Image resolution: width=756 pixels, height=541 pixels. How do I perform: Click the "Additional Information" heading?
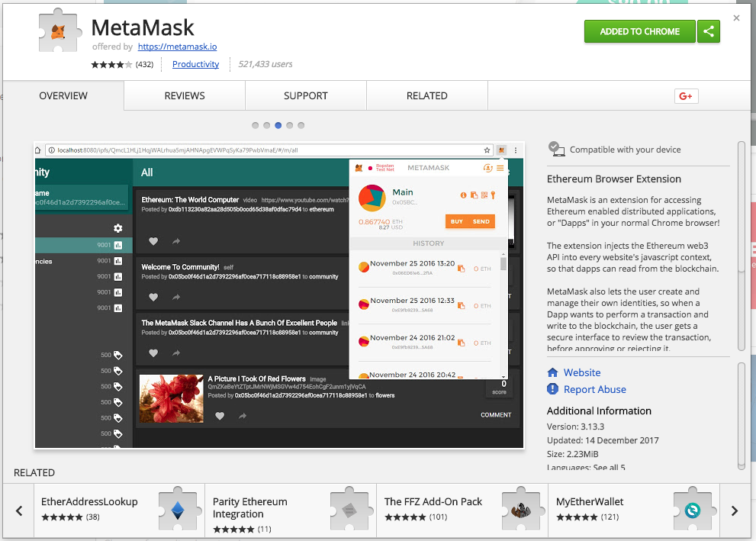[x=599, y=411]
